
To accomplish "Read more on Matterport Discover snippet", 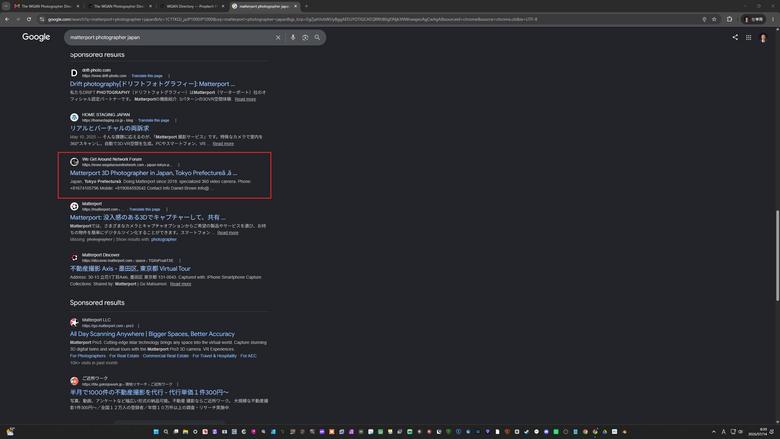I will click(x=181, y=284).
